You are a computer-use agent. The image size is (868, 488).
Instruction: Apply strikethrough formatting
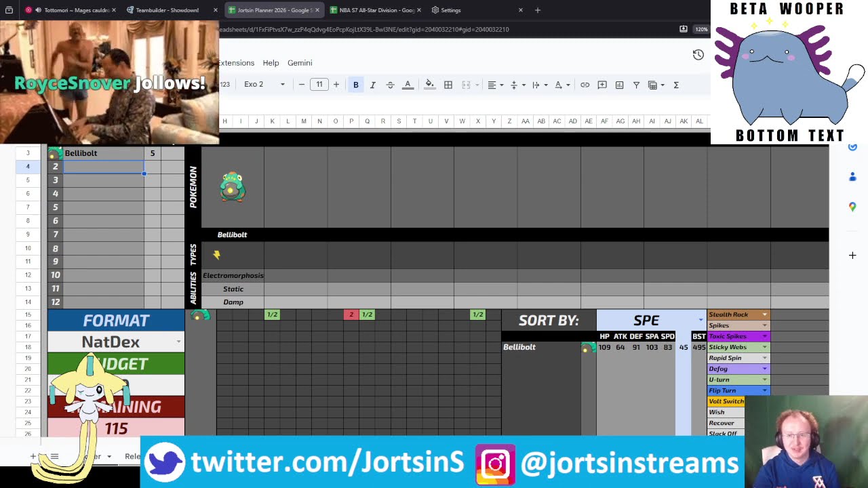click(x=390, y=85)
